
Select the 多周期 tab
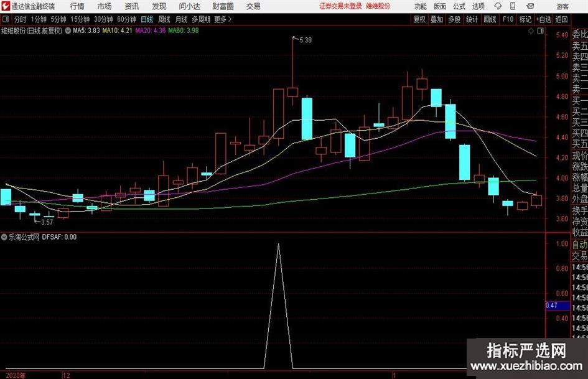(201, 19)
